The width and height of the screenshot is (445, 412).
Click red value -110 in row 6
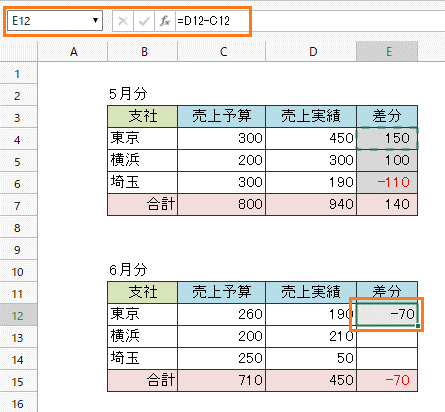click(x=387, y=182)
